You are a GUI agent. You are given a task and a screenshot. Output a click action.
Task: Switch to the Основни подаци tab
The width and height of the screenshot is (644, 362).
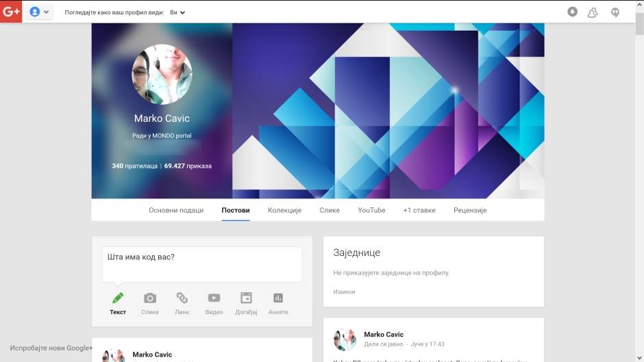(x=176, y=210)
